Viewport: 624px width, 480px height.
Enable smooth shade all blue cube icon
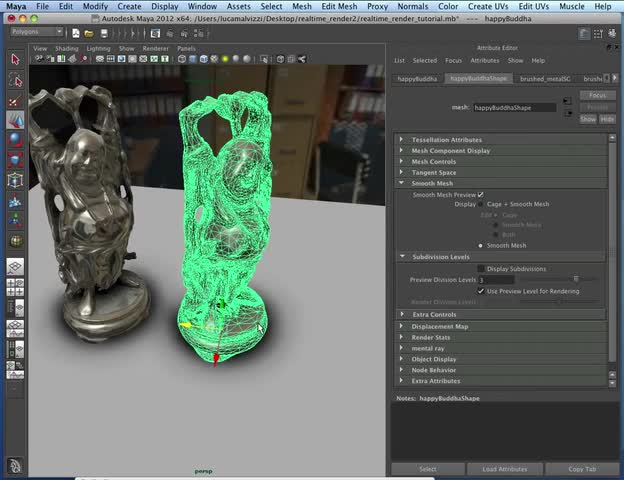click(x=193, y=59)
